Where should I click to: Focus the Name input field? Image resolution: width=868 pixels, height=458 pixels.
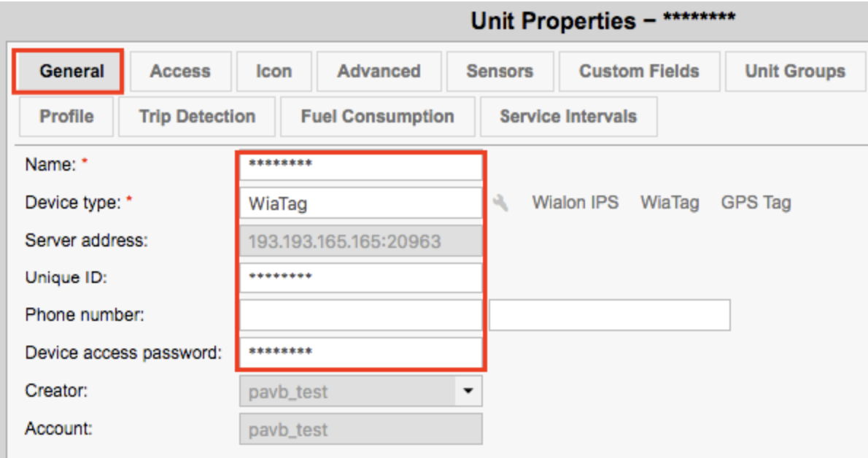361,165
